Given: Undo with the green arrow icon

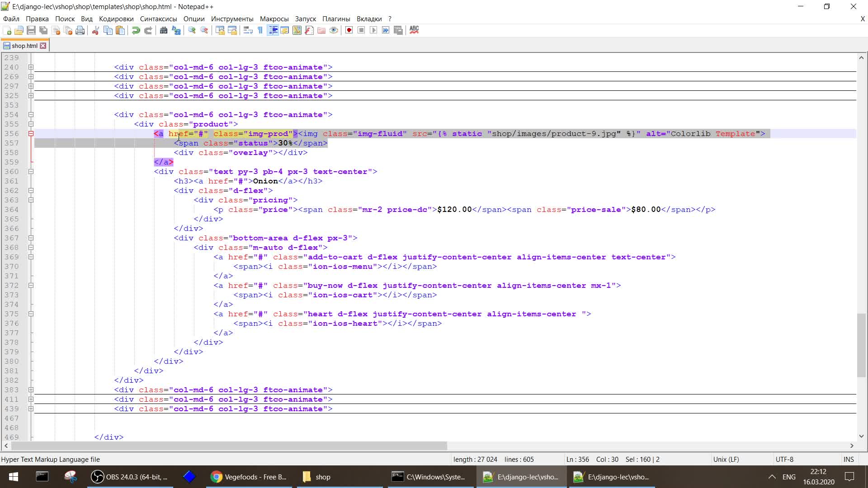Looking at the screenshot, I should point(136,30).
